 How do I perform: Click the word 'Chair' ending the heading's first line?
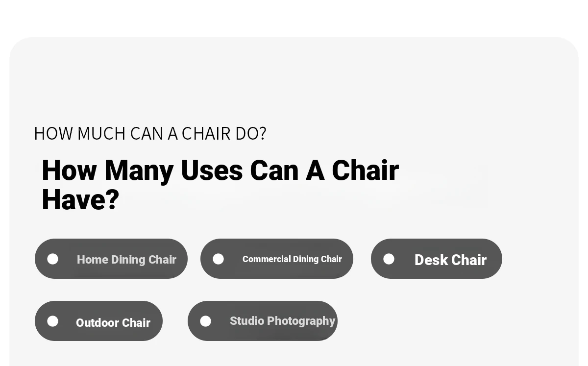click(x=365, y=170)
